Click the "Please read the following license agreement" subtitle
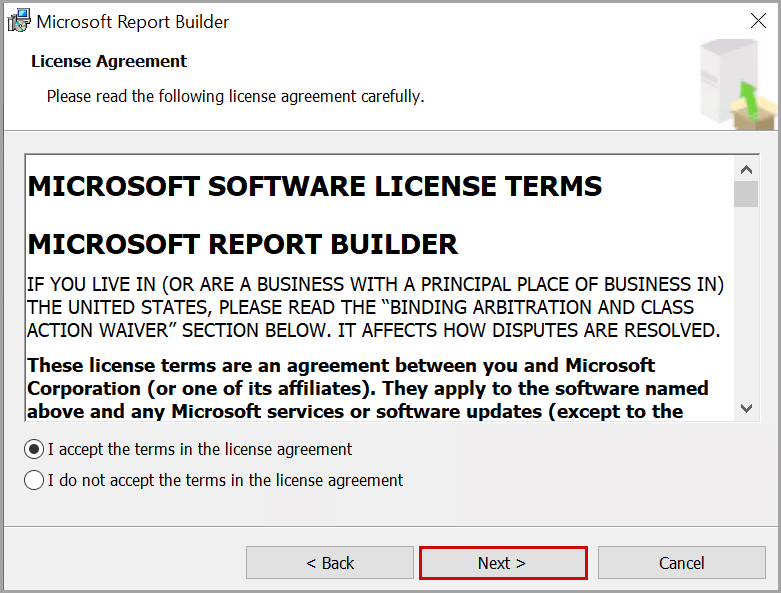Viewport: 781px width, 593px height. [x=235, y=97]
